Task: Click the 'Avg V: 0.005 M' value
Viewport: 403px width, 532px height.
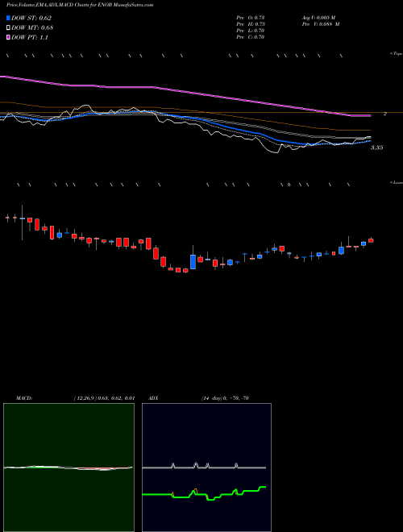Action: tap(318, 18)
